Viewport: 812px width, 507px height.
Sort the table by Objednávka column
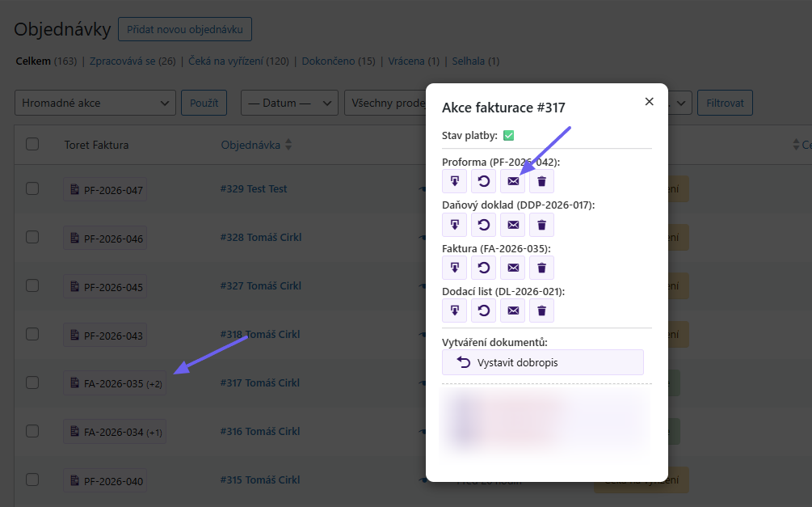pos(257,145)
